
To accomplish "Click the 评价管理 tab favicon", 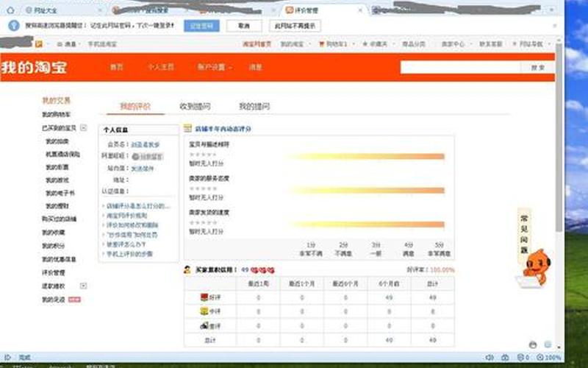I will point(289,10).
